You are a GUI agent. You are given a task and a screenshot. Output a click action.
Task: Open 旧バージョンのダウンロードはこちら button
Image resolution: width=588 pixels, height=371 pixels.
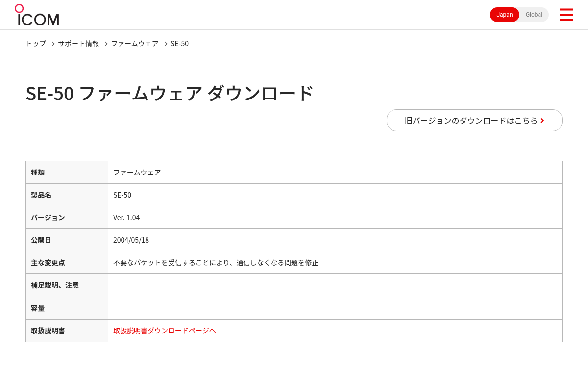[474, 120]
